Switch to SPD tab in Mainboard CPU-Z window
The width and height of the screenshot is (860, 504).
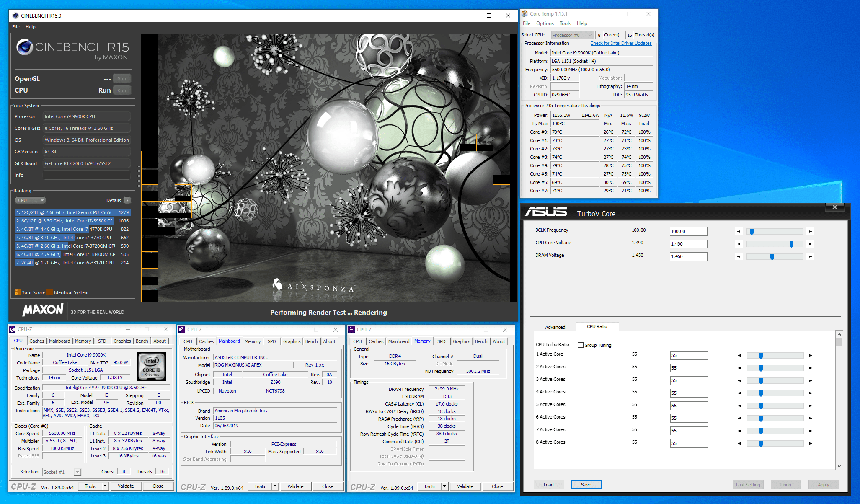271,341
